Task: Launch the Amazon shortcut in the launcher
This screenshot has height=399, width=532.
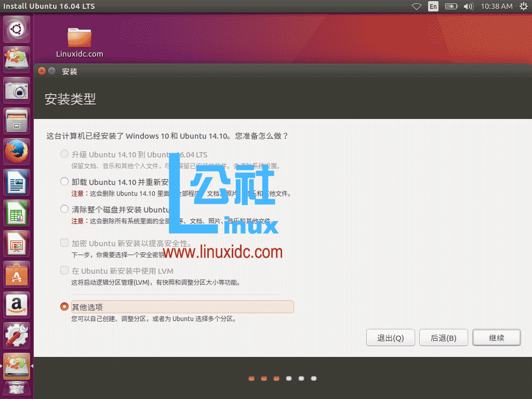Action: point(16,305)
